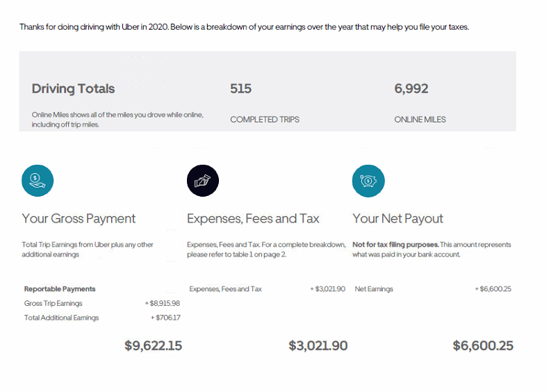Click the Net Payout piggy bank icon
Image resolution: width=549 pixels, height=392 pixels.
click(x=368, y=181)
